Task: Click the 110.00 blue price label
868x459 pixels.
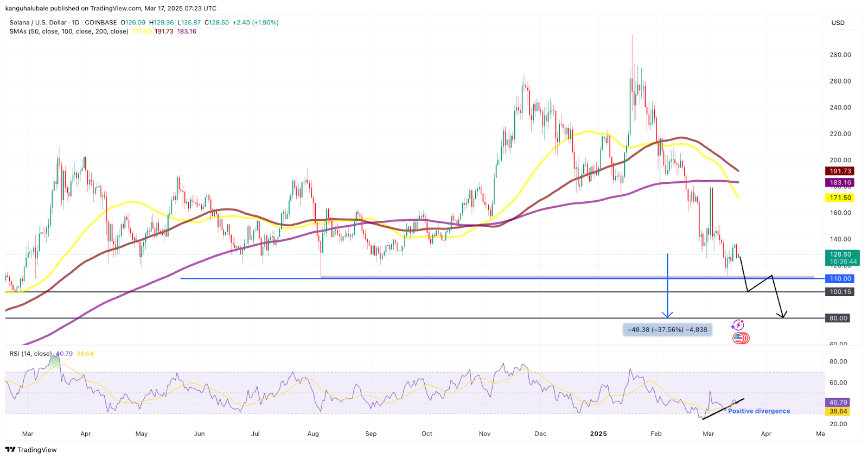Action: pyautogui.click(x=840, y=279)
